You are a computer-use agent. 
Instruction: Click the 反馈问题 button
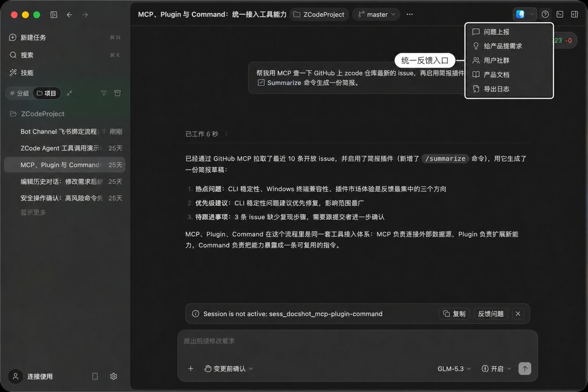click(491, 314)
